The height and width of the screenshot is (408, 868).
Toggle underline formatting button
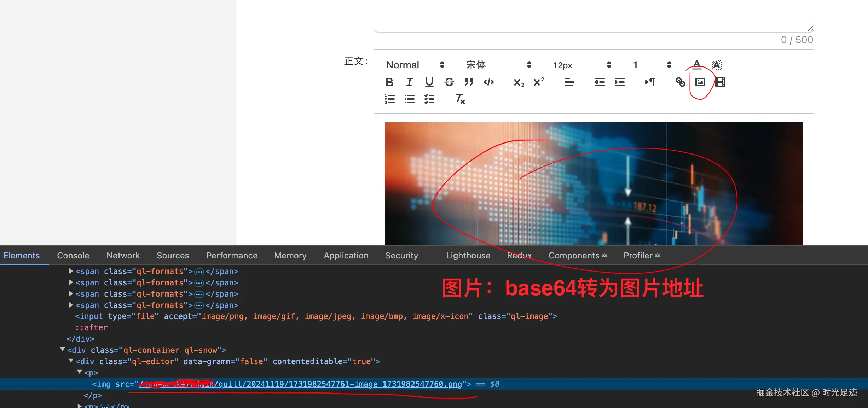click(429, 82)
